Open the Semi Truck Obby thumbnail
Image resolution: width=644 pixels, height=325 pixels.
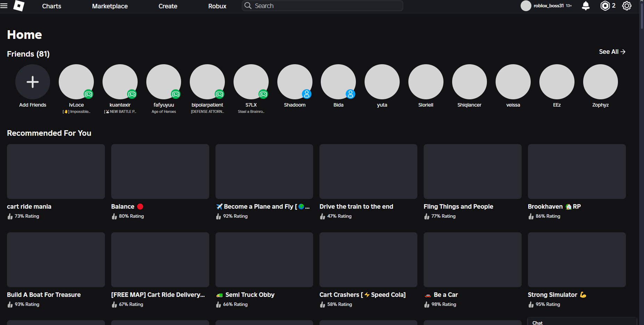pos(264,260)
